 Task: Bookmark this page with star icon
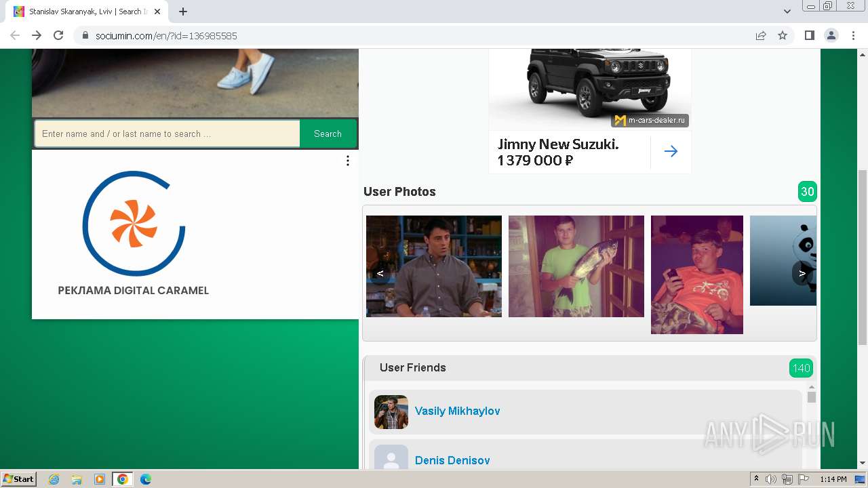[783, 35]
